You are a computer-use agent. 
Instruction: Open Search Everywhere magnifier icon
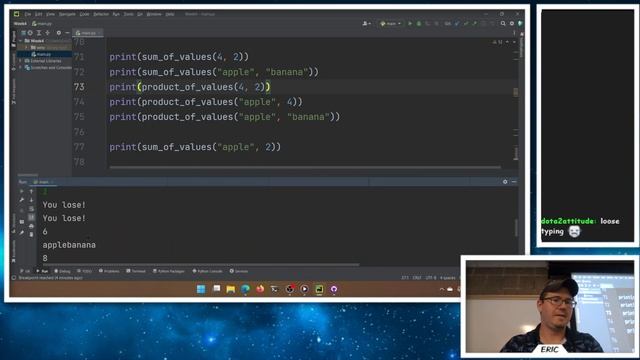click(503, 24)
